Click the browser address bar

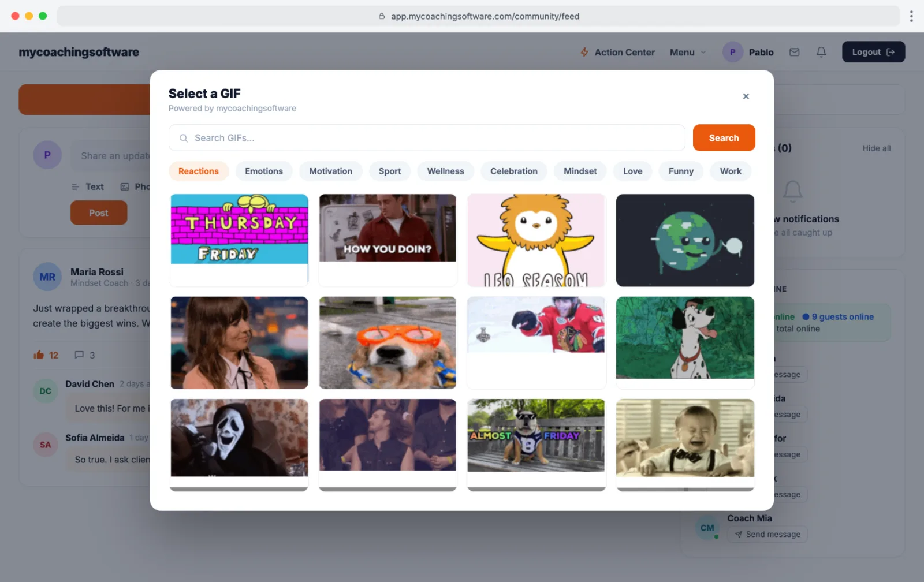coord(478,16)
